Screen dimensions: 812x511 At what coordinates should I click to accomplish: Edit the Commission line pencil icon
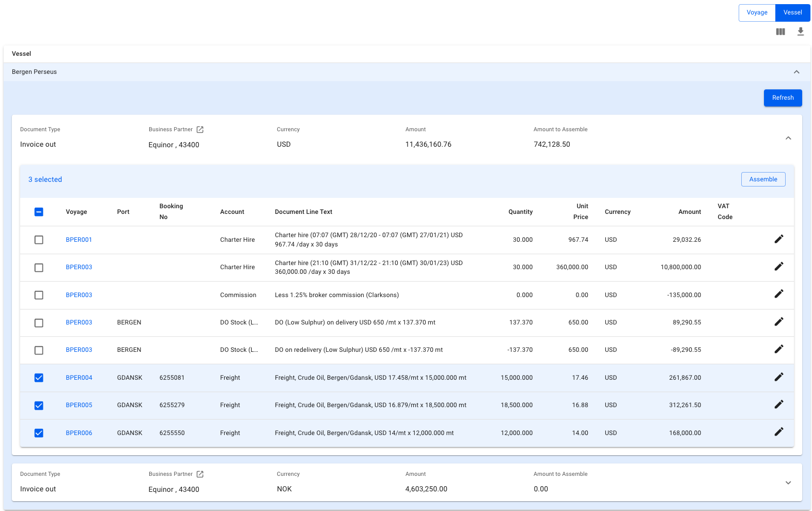(778, 294)
